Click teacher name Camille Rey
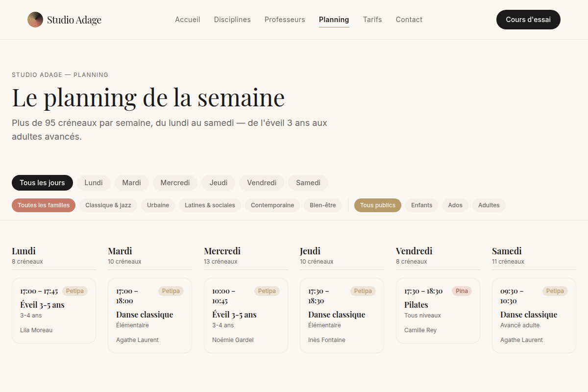 tap(420, 330)
